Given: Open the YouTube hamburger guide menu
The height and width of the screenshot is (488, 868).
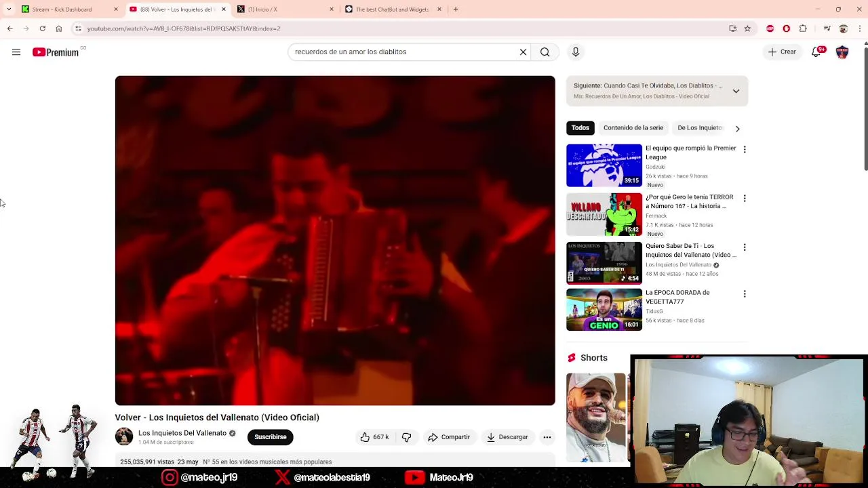Looking at the screenshot, I should [16, 52].
